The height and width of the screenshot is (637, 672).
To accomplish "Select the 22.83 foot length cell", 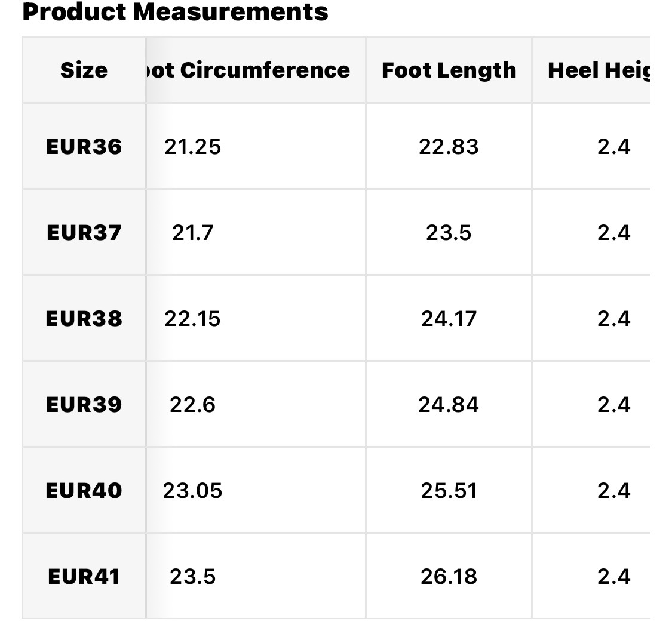I will pos(449,147).
